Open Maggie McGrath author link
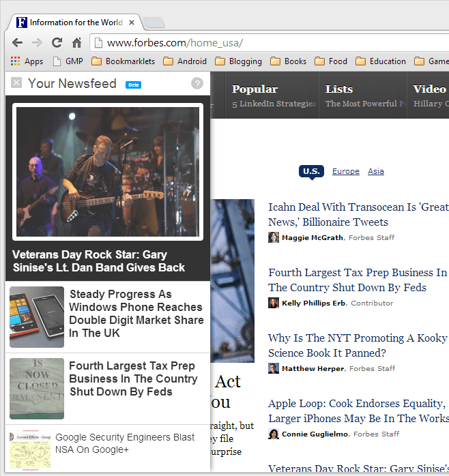 click(313, 237)
